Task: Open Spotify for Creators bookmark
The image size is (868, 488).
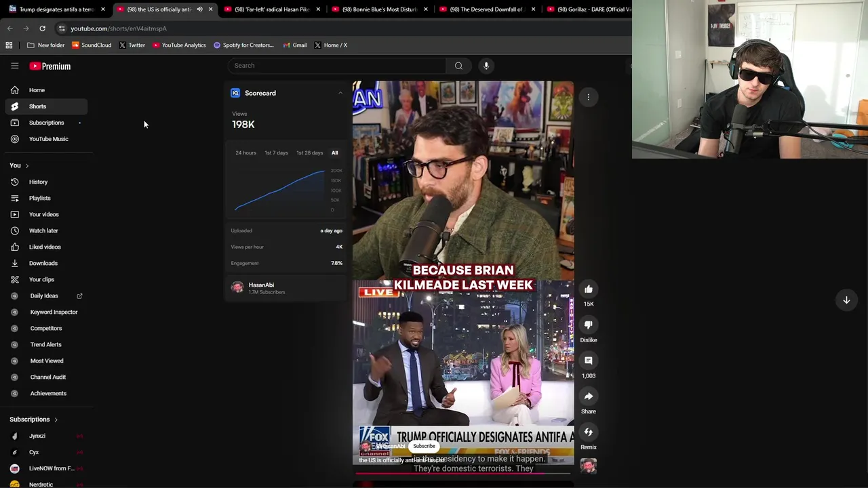Action: point(243,45)
